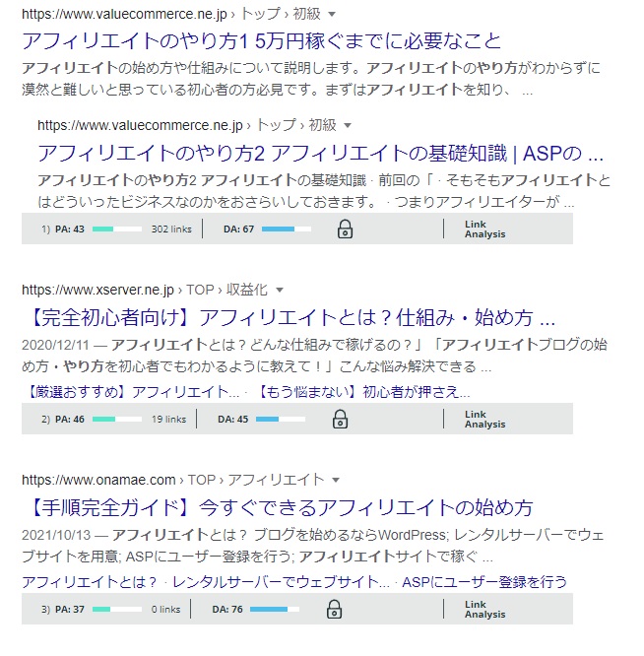Open result 【手順完全ガイド】今すぐできるアフィリエイトの始め方
644x656 pixels.
click(281, 508)
